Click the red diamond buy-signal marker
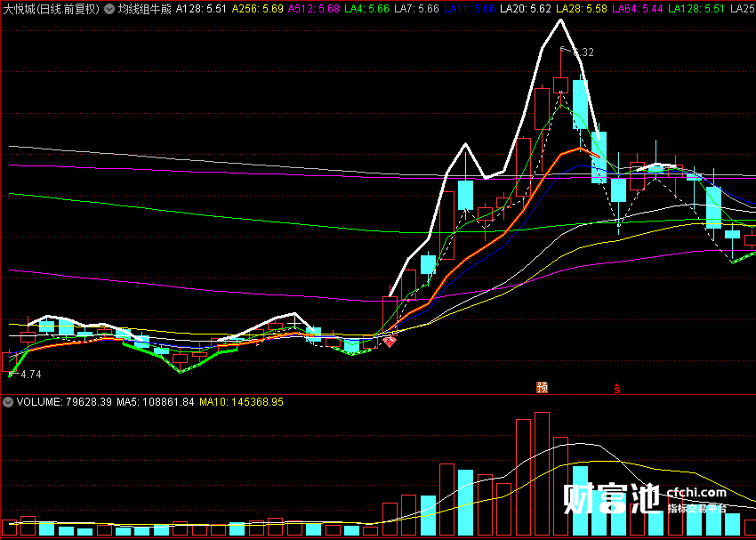The image size is (756, 540). (x=390, y=343)
